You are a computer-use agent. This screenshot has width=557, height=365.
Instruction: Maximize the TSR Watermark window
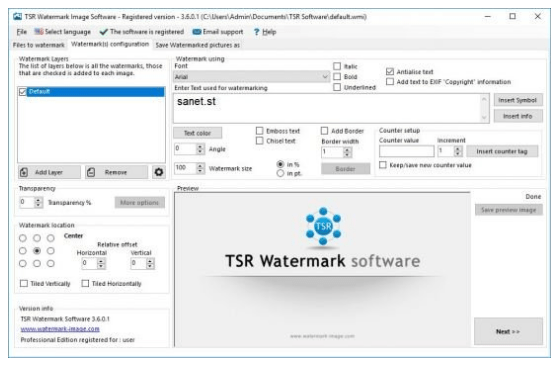[x=512, y=16]
